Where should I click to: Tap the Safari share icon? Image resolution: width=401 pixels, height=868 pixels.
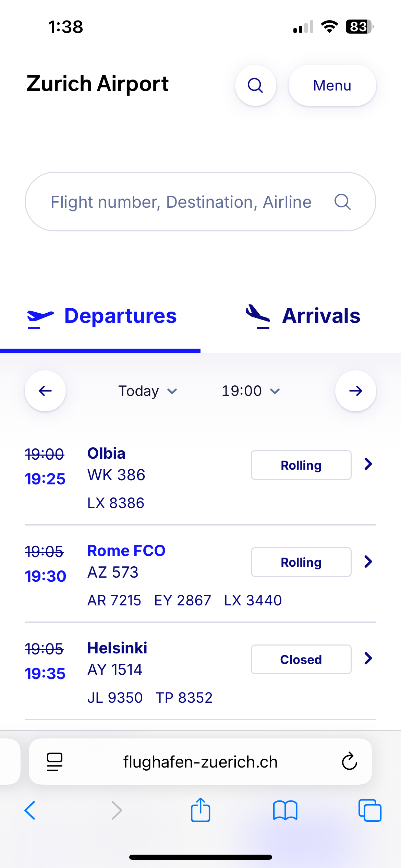click(200, 810)
